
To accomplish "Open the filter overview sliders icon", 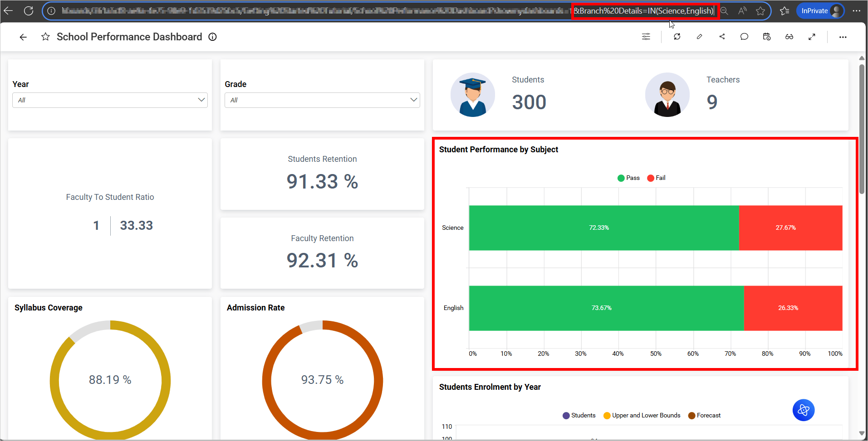I will (646, 37).
